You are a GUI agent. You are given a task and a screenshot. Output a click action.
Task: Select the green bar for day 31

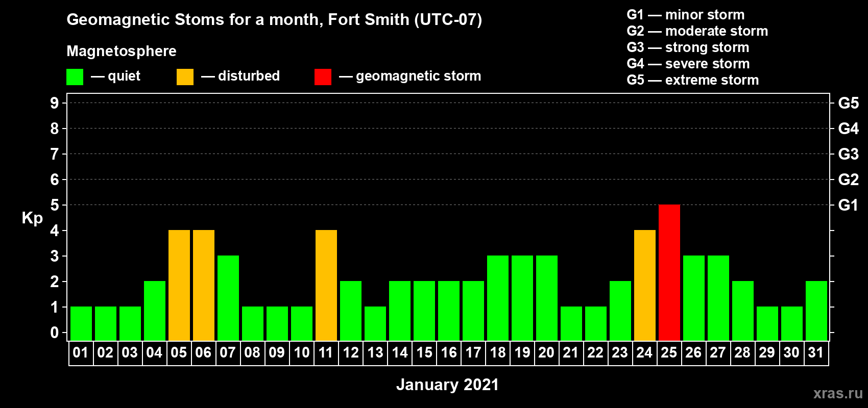(816, 311)
